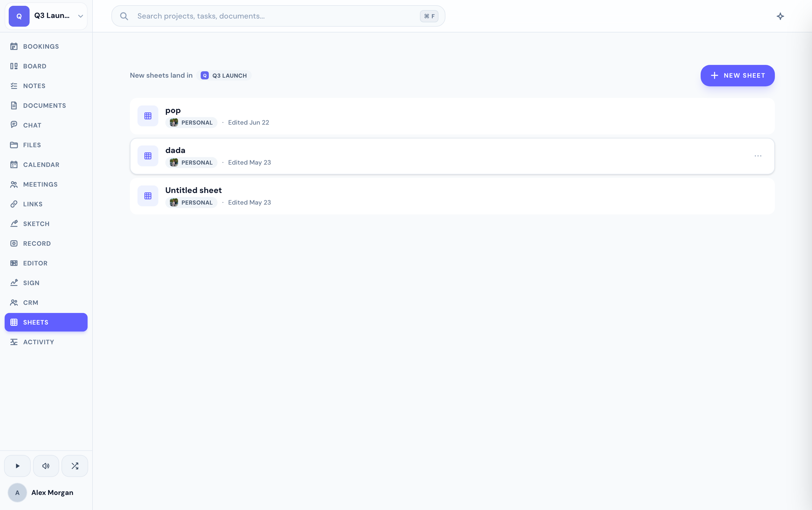812x510 pixels.
Task: Click the dada sheet grid icon
Action: click(x=148, y=156)
